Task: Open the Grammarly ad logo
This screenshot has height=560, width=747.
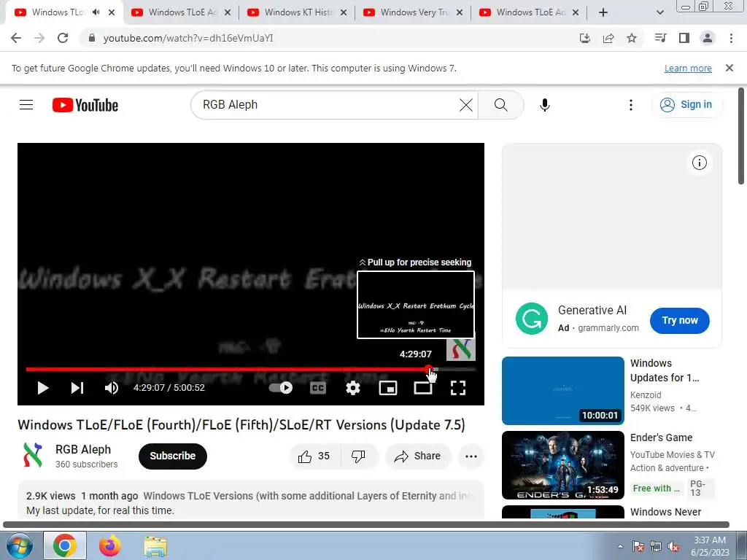Action: 532,319
